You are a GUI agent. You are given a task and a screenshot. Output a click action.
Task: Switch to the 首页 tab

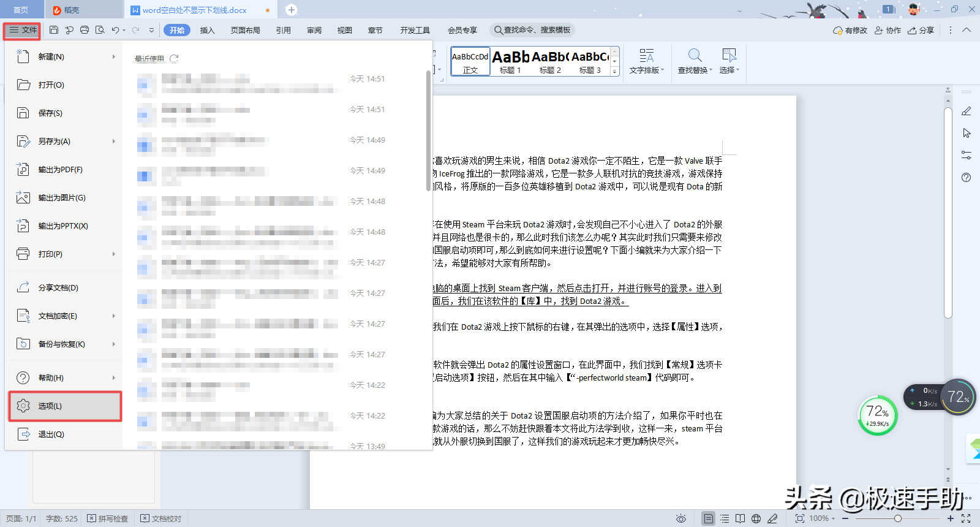coord(21,10)
